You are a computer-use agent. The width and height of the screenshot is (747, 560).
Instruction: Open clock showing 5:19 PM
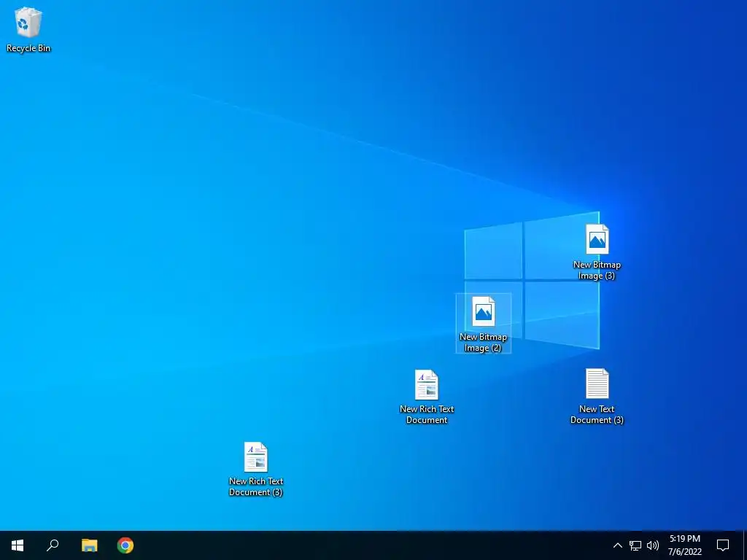[685, 545]
